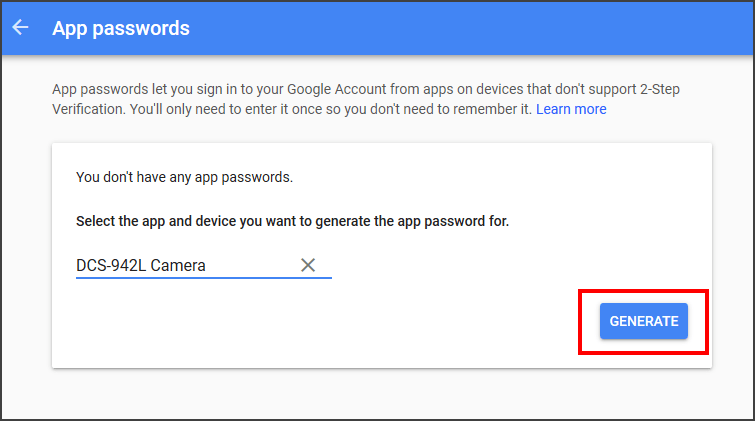Clear the DCS-942L Camera name with X
755x421 pixels.
308,265
